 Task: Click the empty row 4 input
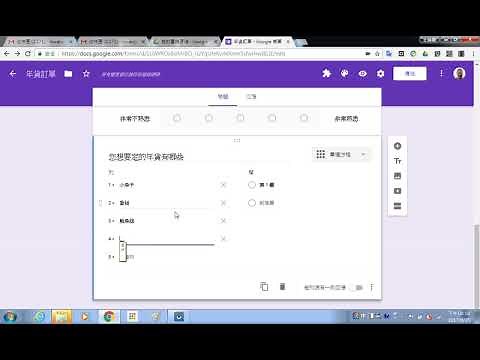167,239
